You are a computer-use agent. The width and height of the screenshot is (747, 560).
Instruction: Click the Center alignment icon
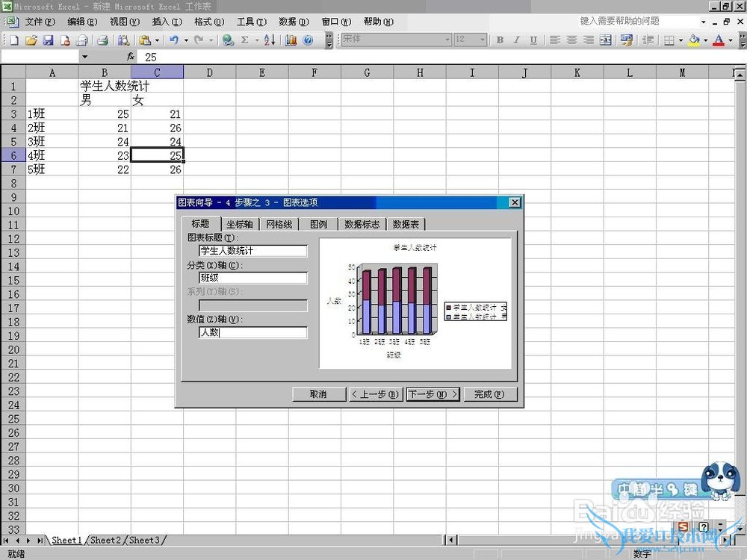[x=571, y=40]
